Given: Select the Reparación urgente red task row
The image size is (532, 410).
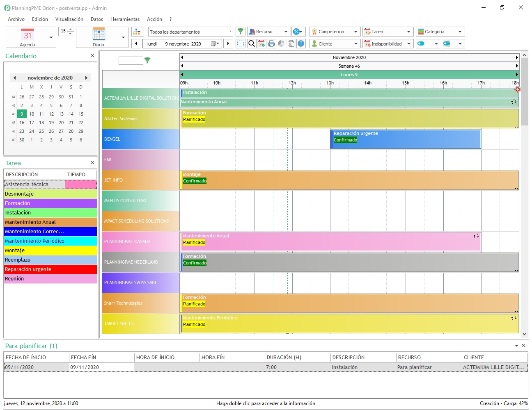Looking at the screenshot, I should [x=50, y=269].
